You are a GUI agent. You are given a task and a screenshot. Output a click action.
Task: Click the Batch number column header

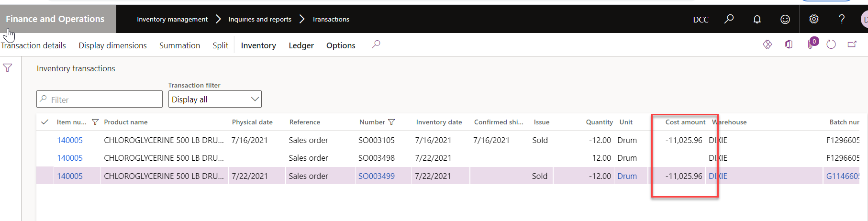coord(845,122)
